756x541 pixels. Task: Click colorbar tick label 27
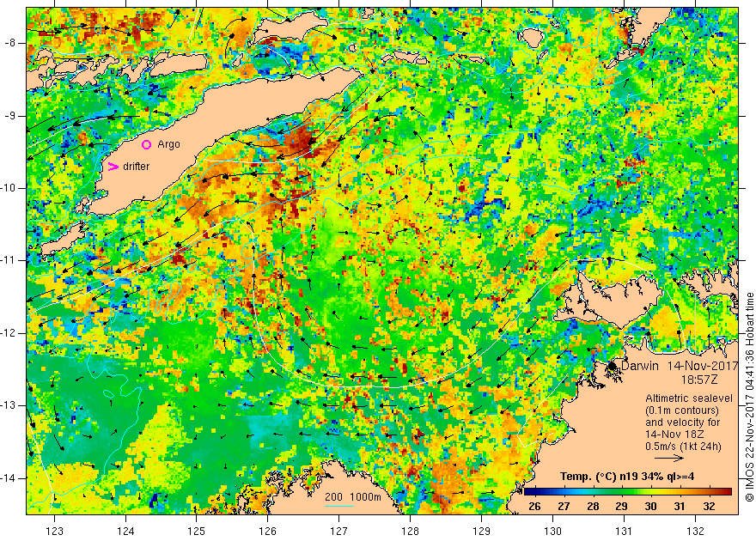[x=564, y=507]
